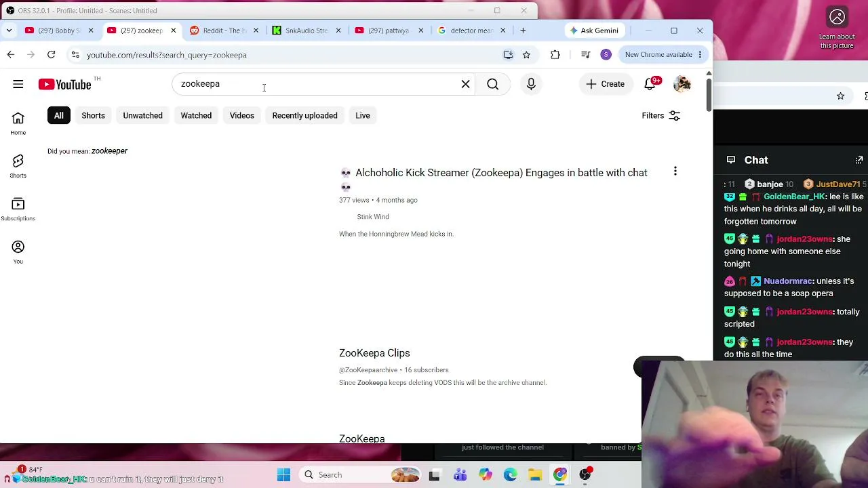Open Subscriptions in the YouTube sidebar

tap(18, 209)
